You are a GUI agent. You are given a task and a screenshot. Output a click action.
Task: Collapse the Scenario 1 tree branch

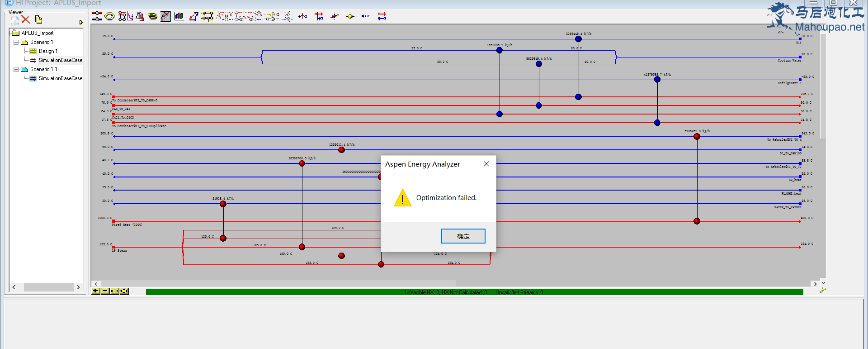point(16,42)
